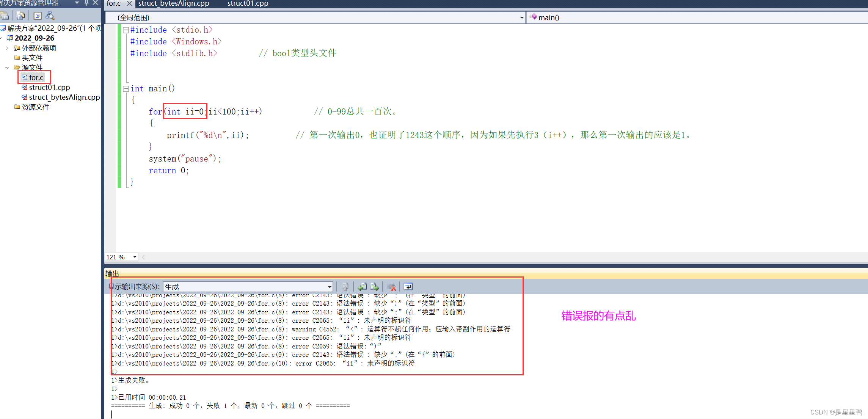Collapse the main() function code block
Image resolution: width=868 pixels, height=419 pixels.
tap(126, 89)
